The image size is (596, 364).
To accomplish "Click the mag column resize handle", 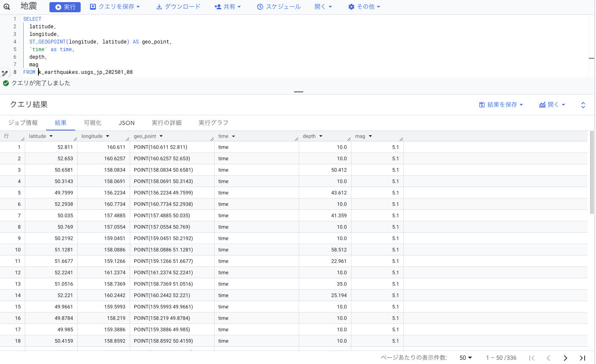I will (401, 139).
